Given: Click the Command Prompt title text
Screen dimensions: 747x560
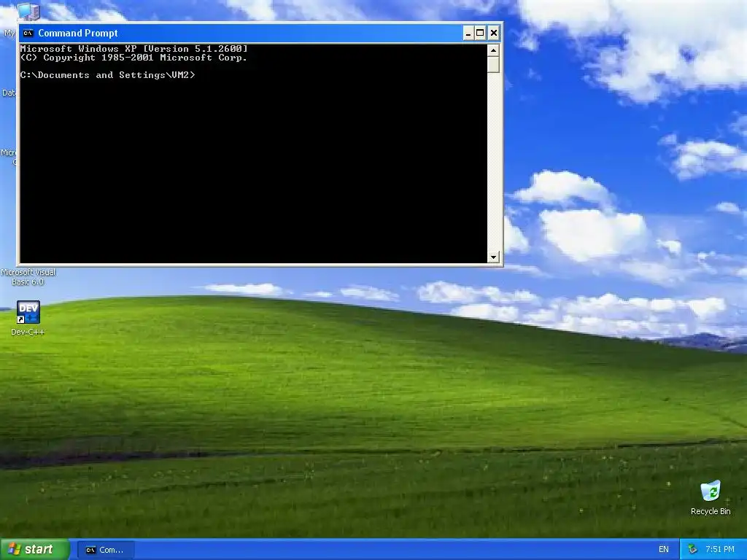Looking at the screenshot, I should pyautogui.click(x=77, y=33).
